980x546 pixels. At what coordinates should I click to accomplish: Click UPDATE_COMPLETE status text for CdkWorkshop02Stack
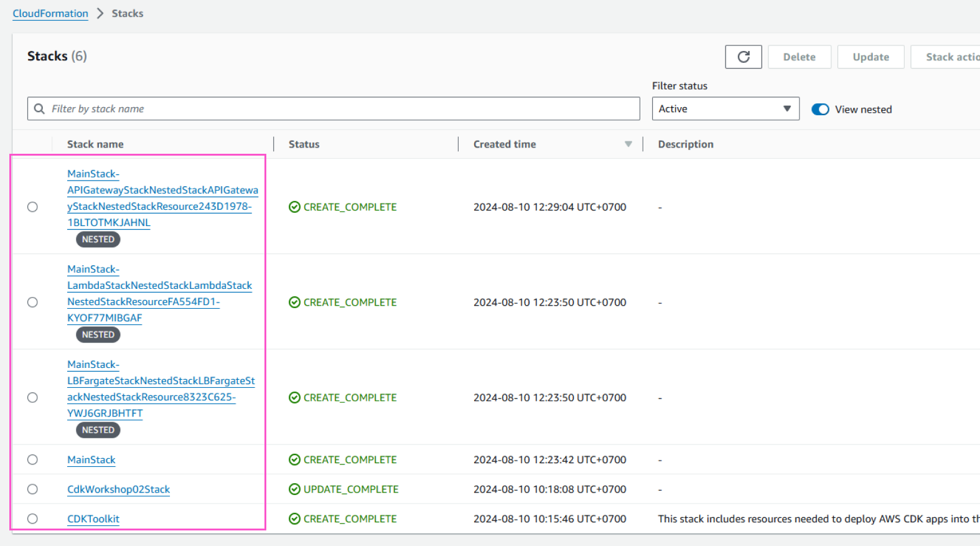(x=351, y=489)
